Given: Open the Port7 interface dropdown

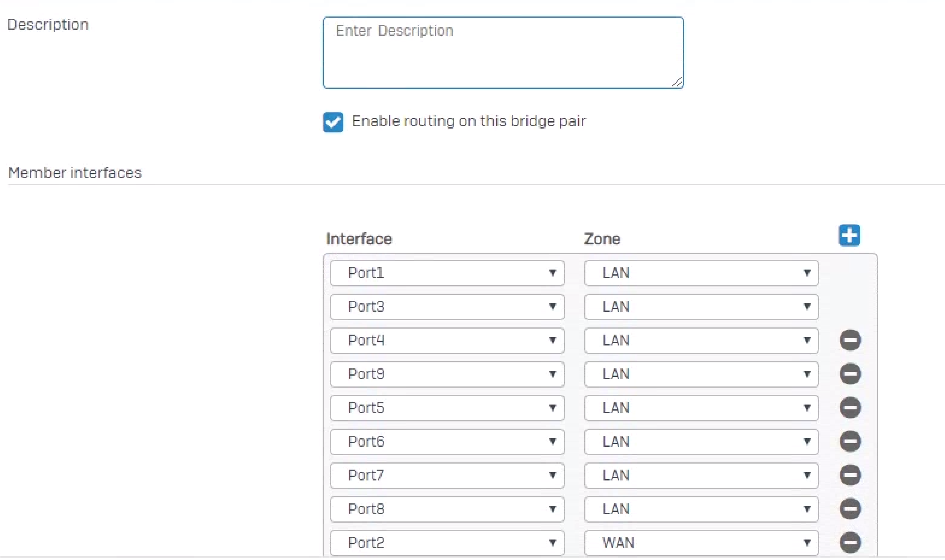Looking at the screenshot, I should pyautogui.click(x=447, y=475).
